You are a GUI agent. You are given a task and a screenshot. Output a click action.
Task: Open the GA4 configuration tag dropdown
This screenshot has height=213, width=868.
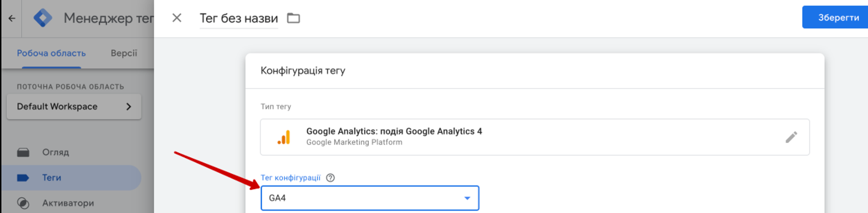tap(370, 198)
